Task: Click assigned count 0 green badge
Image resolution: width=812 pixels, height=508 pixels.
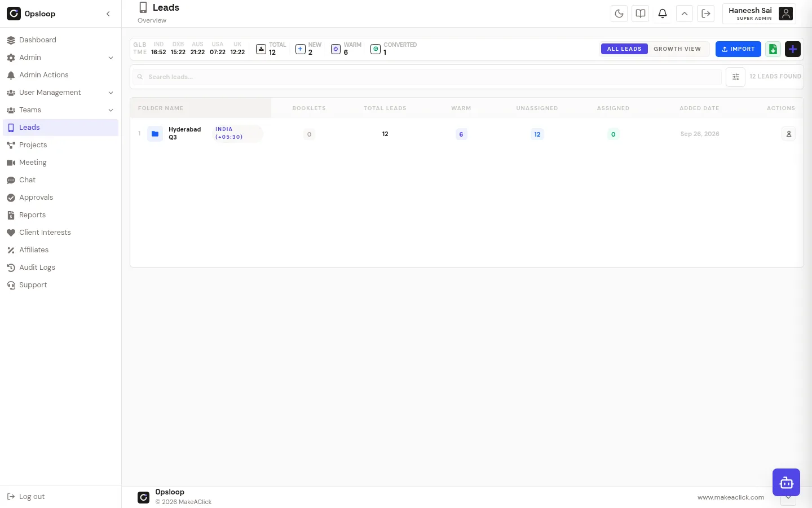Action: point(614,134)
